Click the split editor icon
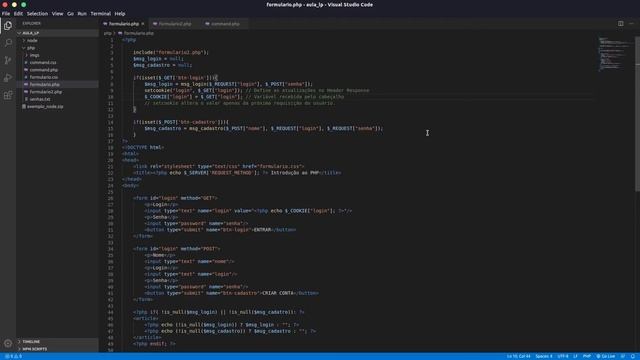Screen dimensions: 640x360 coord(620,24)
